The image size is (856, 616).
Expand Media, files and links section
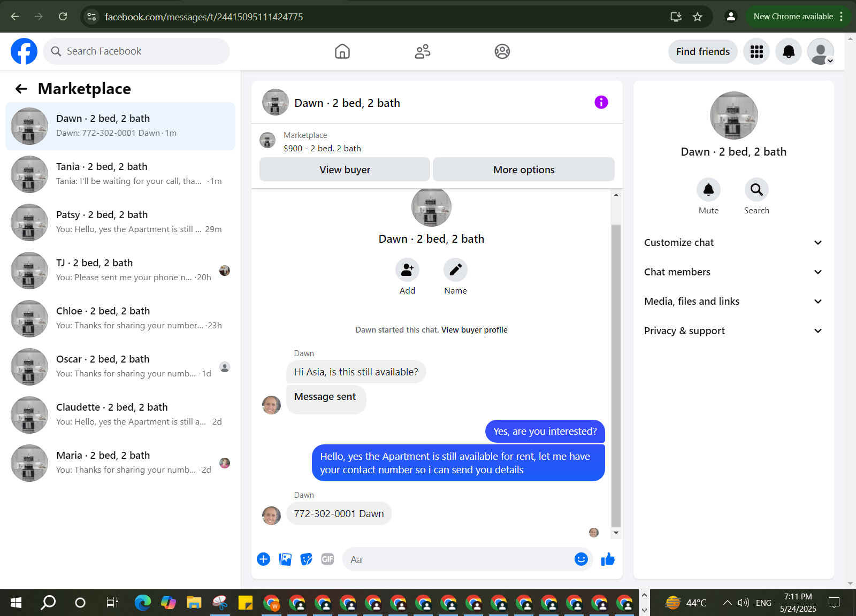[733, 302]
